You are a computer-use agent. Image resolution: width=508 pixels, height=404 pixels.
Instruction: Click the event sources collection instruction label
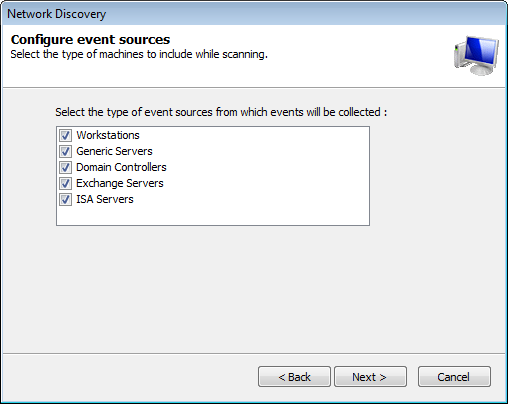[221, 112]
